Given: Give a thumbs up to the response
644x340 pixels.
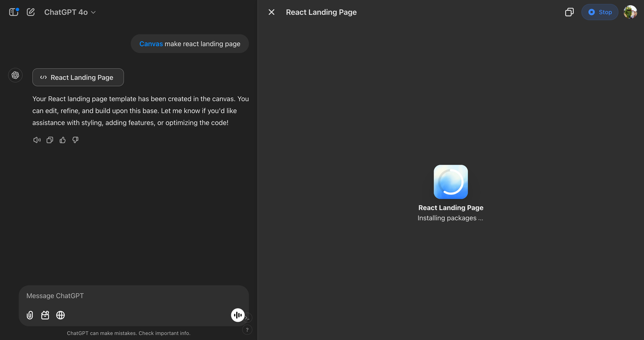Looking at the screenshot, I should [63, 140].
